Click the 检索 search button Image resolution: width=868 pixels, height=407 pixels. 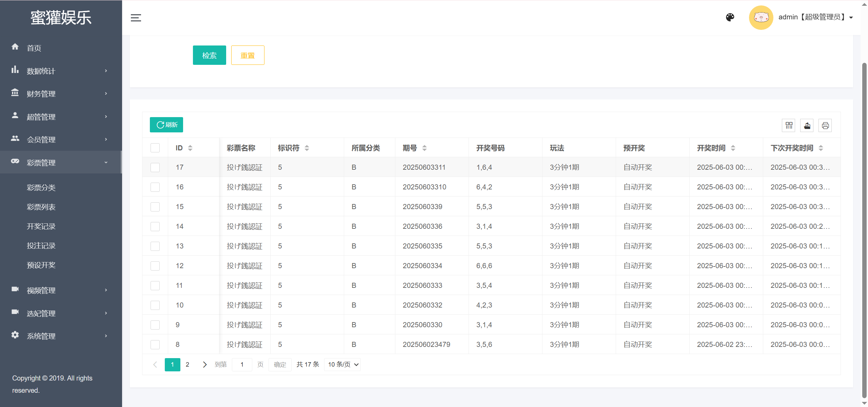pos(209,55)
